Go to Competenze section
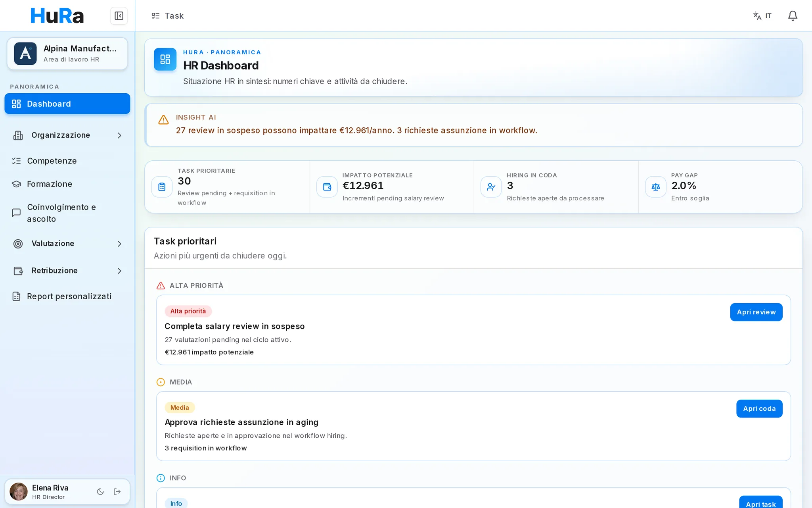812x508 pixels. 67,161
